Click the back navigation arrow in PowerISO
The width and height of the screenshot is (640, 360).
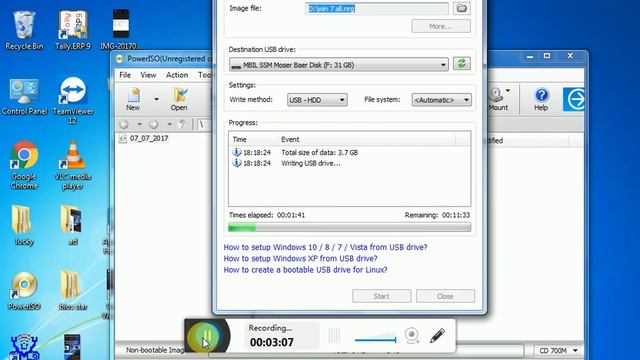coord(124,124)
